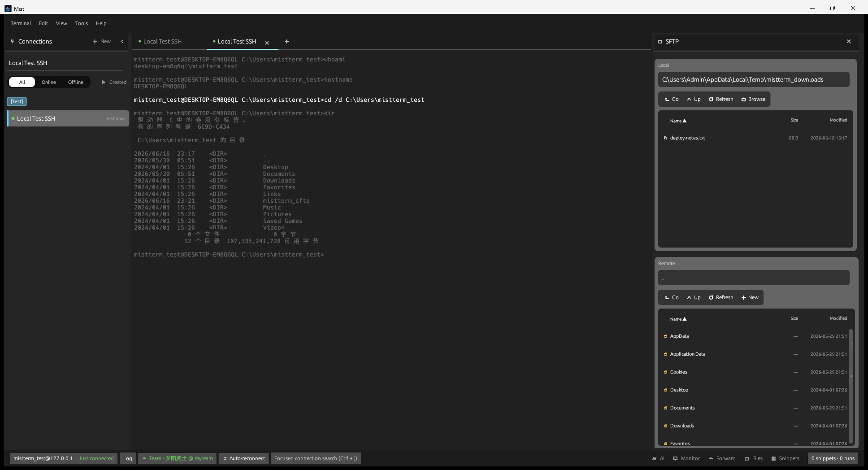Sort Remote files by Modified
The width and height of the screenshot is (868, 470).
coord(838,318)
